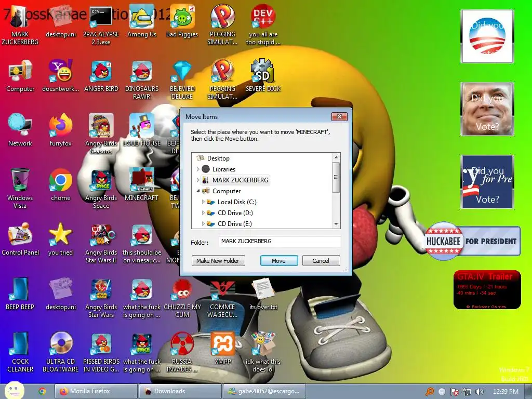Expand the Libraries tree node arrow

coord(198,169)
